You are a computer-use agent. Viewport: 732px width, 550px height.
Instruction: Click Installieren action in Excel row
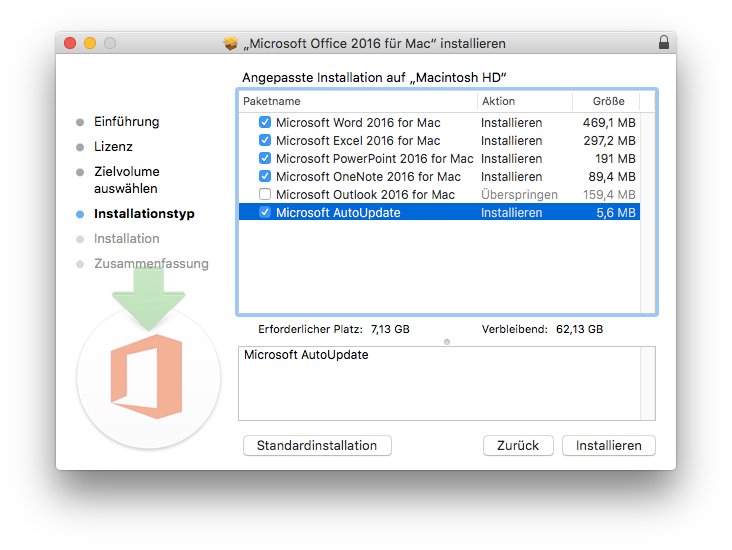point(512,141)
